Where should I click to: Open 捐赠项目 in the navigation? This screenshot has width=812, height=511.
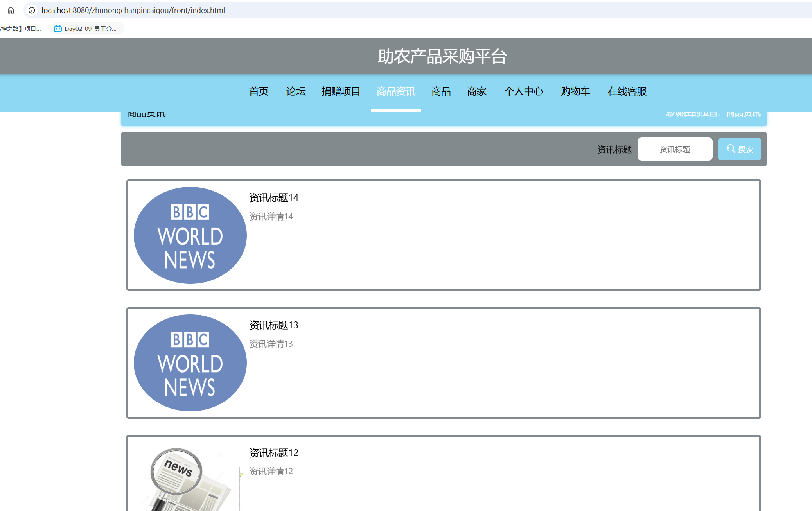pos(341,91)
